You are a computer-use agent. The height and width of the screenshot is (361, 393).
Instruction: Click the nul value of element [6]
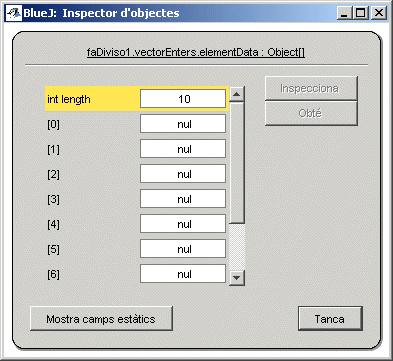[183, 274]
